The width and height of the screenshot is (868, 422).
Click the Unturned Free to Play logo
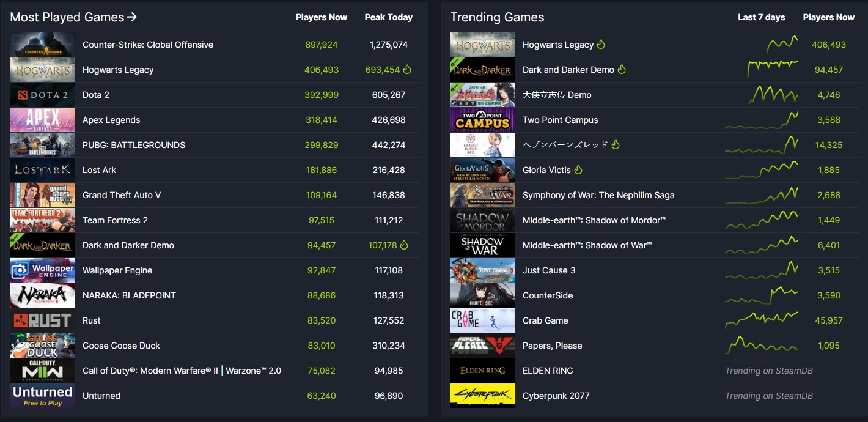pos(43,396)
